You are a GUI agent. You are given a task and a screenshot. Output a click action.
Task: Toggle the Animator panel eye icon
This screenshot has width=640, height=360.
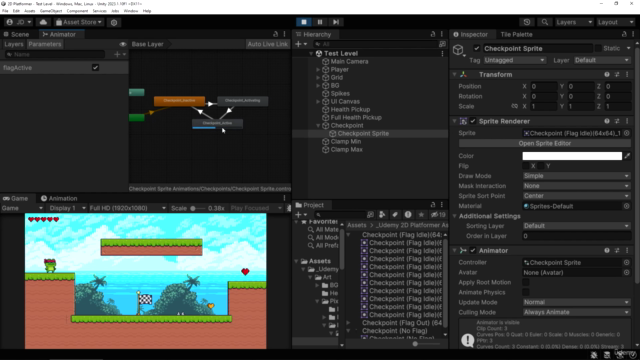123,44
